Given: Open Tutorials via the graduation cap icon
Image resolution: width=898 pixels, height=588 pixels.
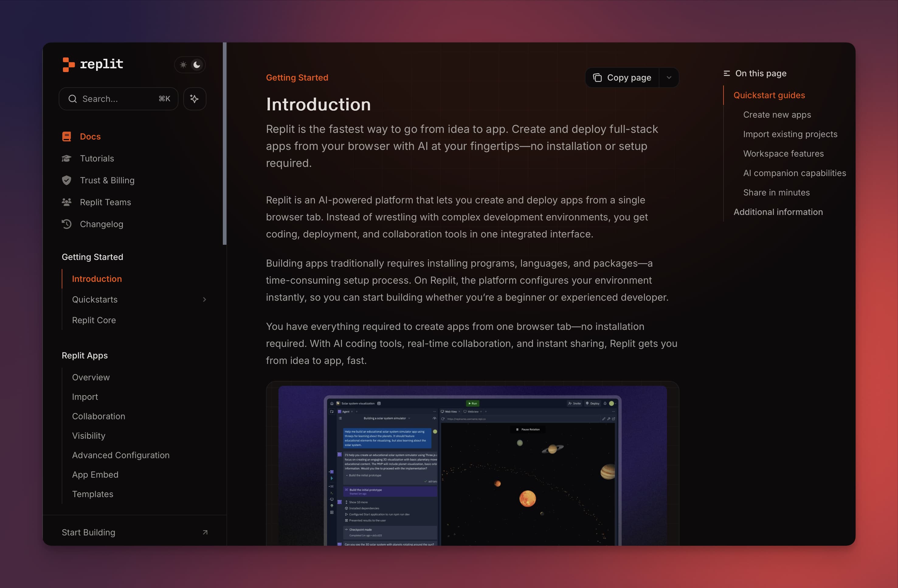Looking at the screenshot, I should point(66,158).
